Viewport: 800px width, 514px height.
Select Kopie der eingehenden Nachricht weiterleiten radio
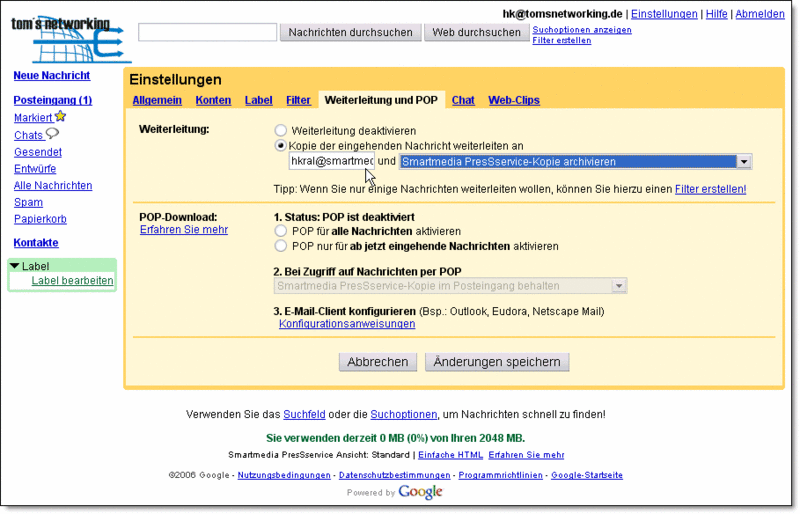(281, 146)
